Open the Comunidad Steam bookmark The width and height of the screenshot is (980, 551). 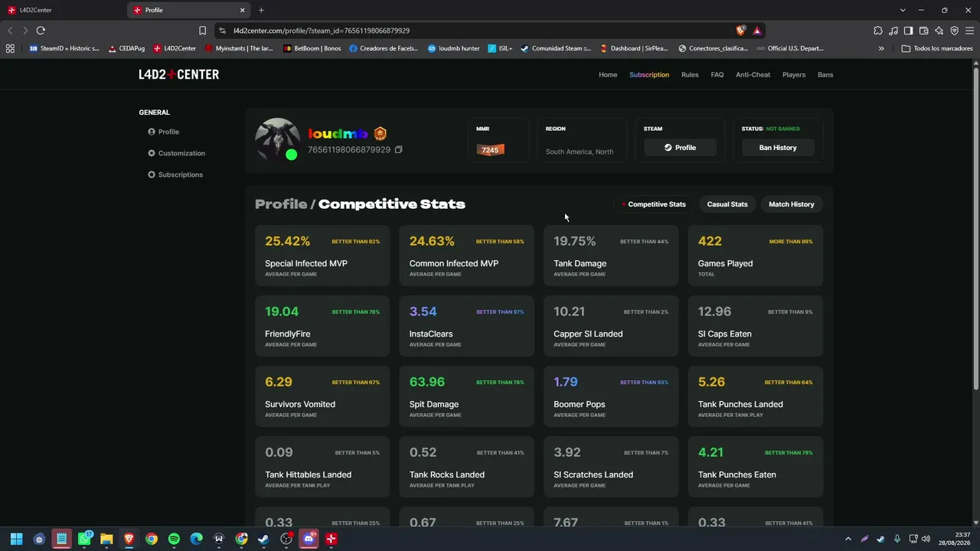556,48
